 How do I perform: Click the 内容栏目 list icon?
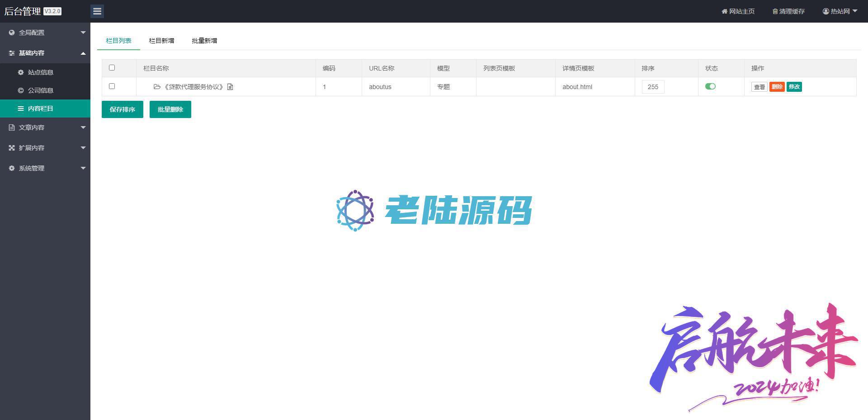21,109
